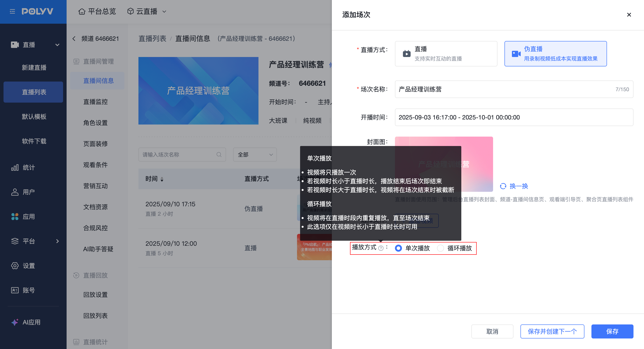Viewport: 644px width, 349px height.
Task: Click the pink 封面图 cover image
Action: [444, 164]
